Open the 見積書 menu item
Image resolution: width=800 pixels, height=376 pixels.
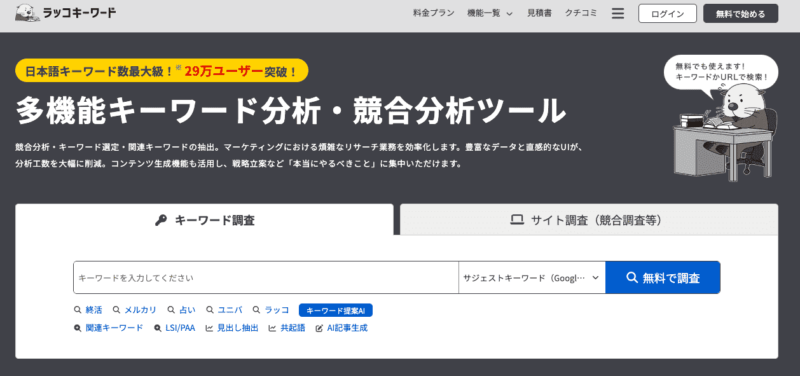(x=539, y=13)
